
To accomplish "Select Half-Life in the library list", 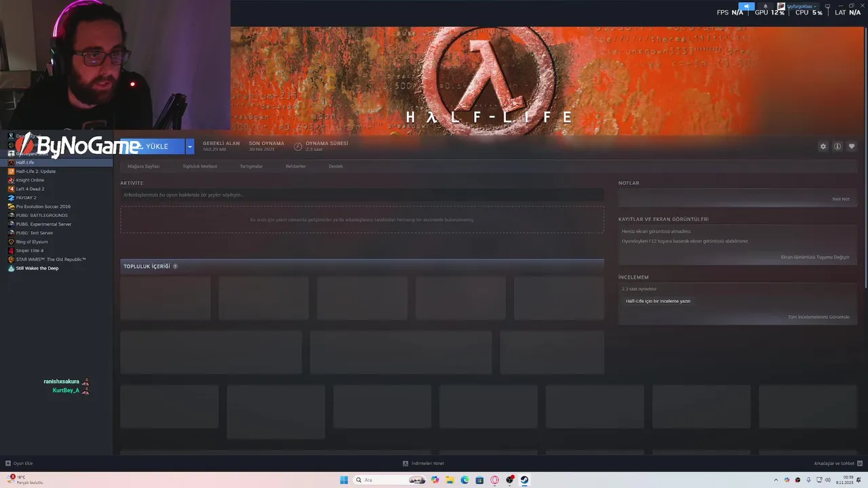I will pyautogui.click(x=57, y=163).
